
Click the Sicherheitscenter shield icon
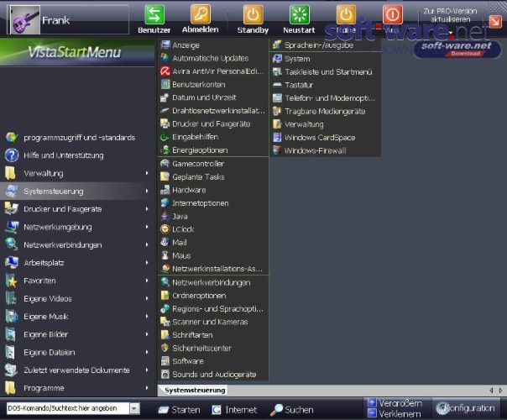[x=165, y=348]
